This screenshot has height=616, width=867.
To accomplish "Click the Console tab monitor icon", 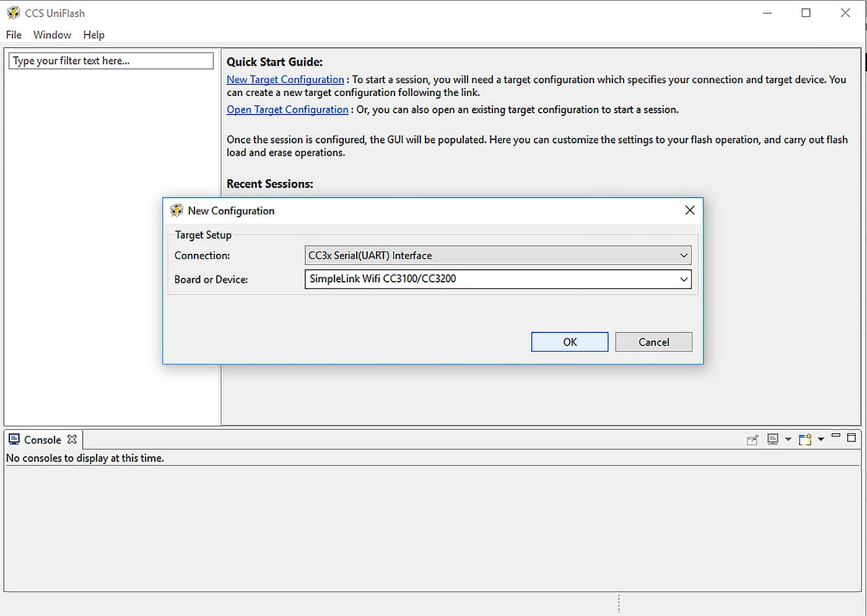I will pos(14,440).
